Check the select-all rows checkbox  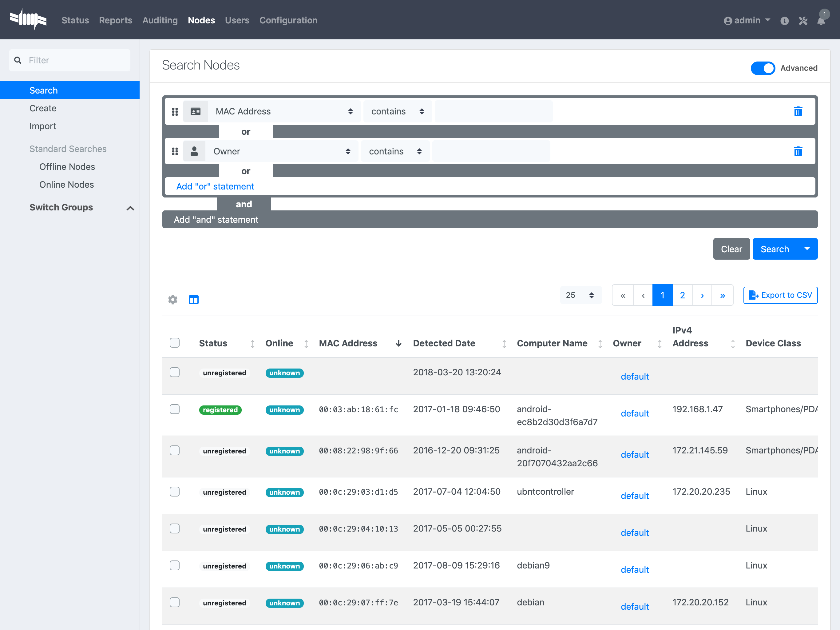pyautogui.click(x=175, y=343)
